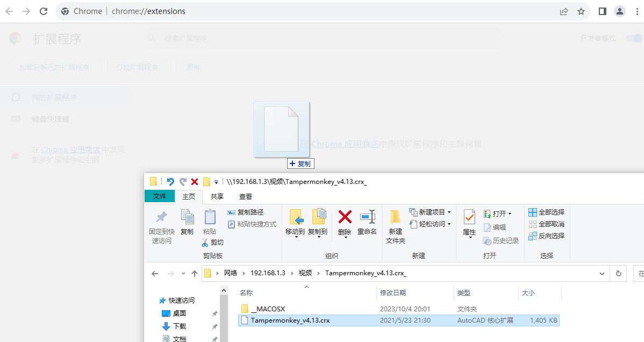This screenshot has width=644, height=342.
Task: Reload the Chrome extensions page
Action: [x=44, y=11]
